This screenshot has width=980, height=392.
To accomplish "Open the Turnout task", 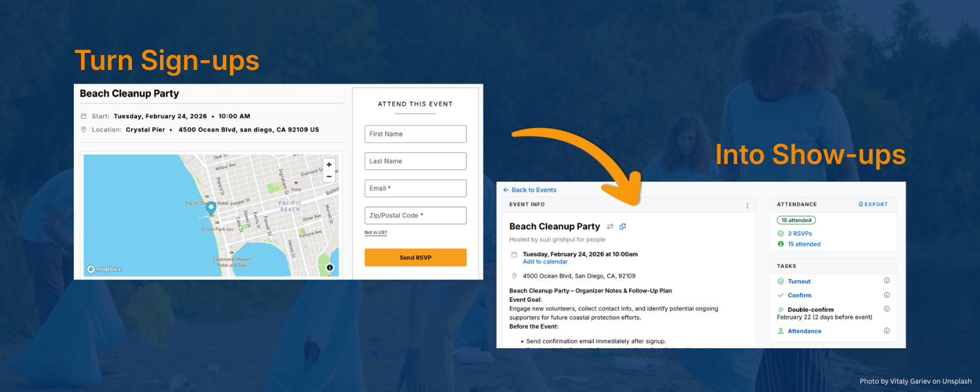I will point(799,282).
